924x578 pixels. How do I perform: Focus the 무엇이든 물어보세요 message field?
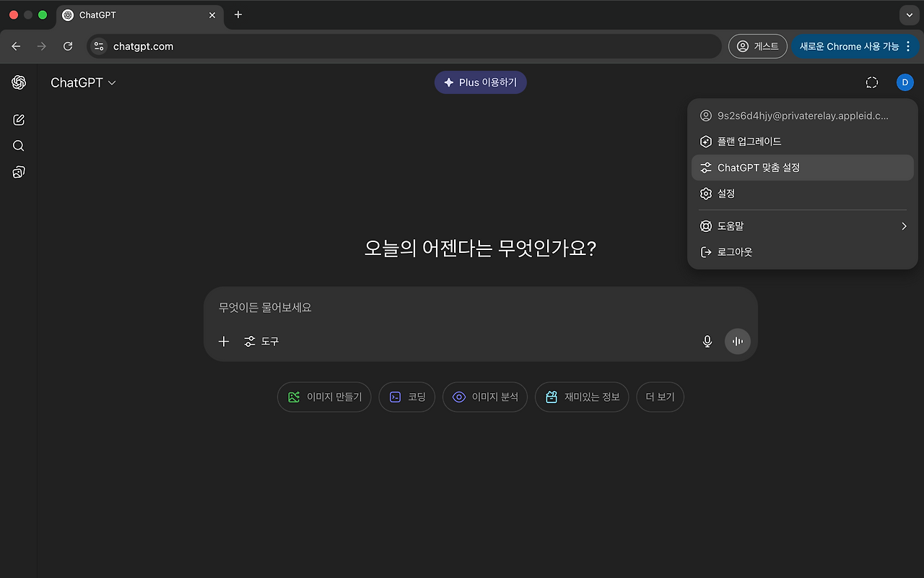point(481,308)
